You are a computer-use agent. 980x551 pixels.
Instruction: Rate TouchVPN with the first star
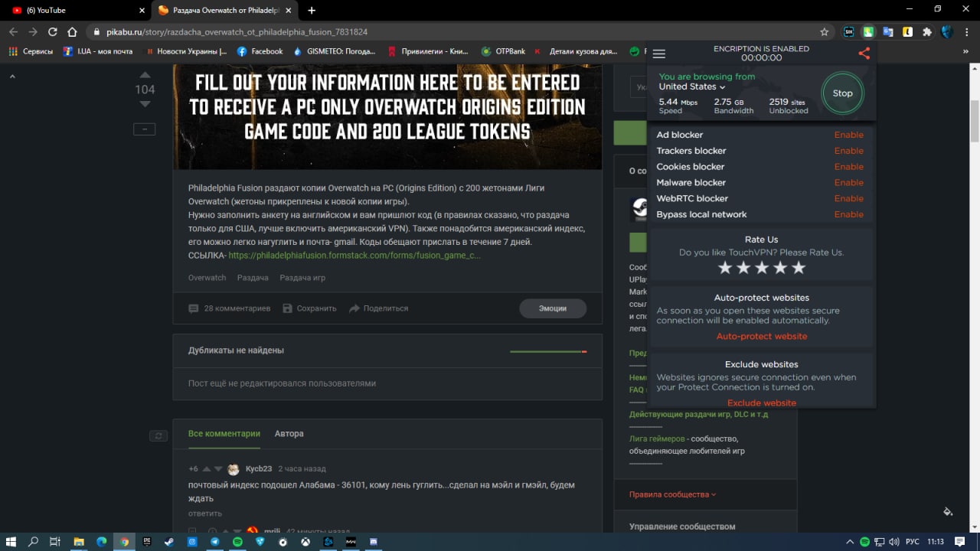point(724,267)
